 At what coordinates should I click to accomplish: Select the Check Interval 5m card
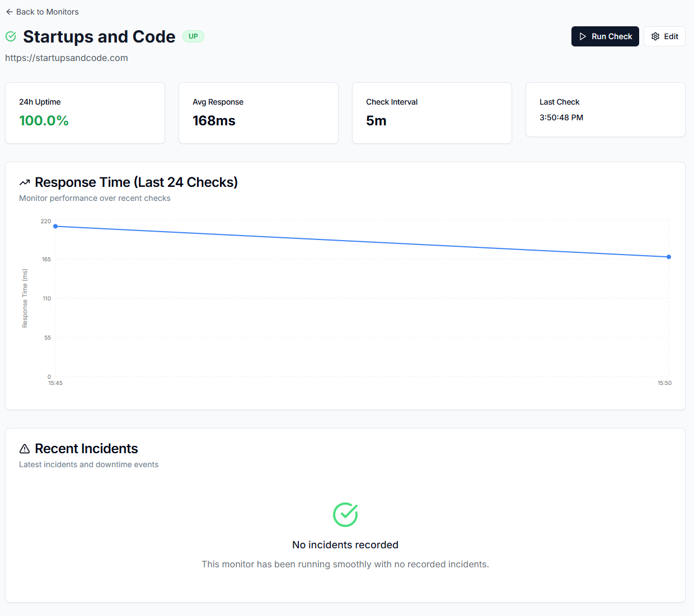click(432, 113)
